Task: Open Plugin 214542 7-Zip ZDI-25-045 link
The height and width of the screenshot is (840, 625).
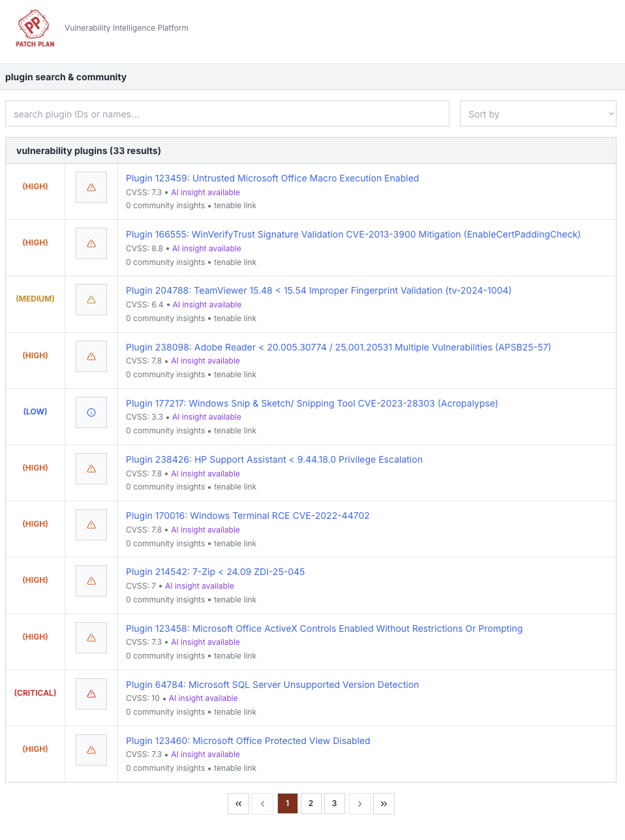Action: 215,572
